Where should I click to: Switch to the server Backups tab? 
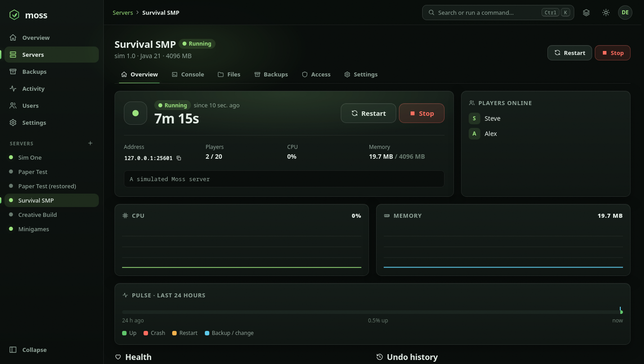[x=271, y=74]
